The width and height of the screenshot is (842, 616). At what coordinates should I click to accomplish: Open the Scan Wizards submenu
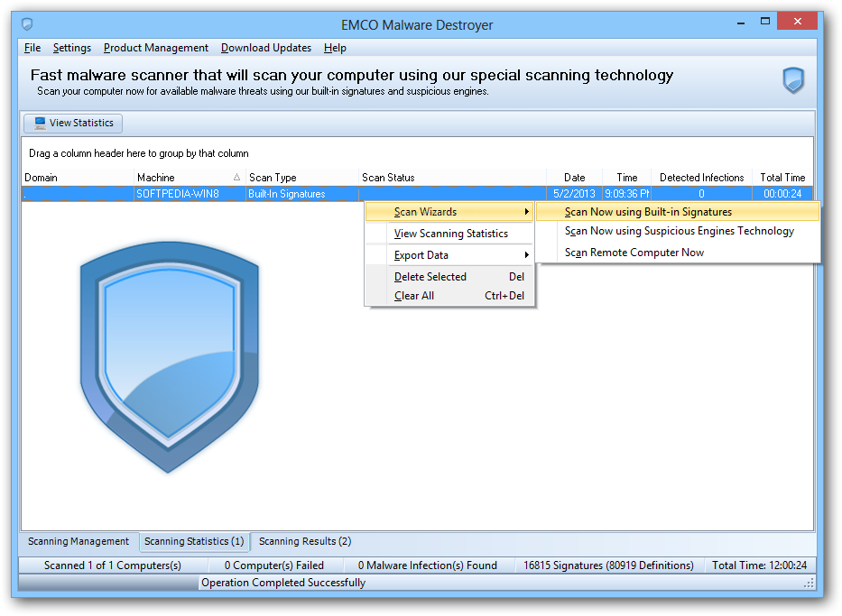click(449, 212)
